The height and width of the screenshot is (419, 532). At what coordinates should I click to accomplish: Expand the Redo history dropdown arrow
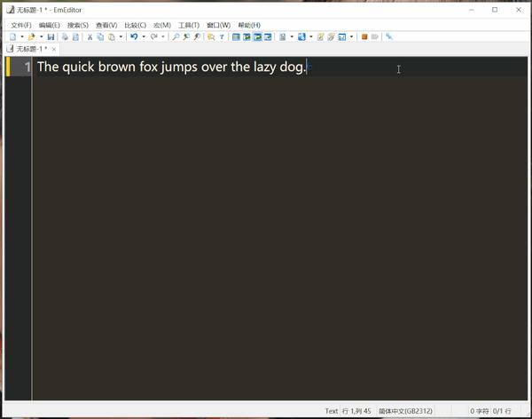[163, 36]
